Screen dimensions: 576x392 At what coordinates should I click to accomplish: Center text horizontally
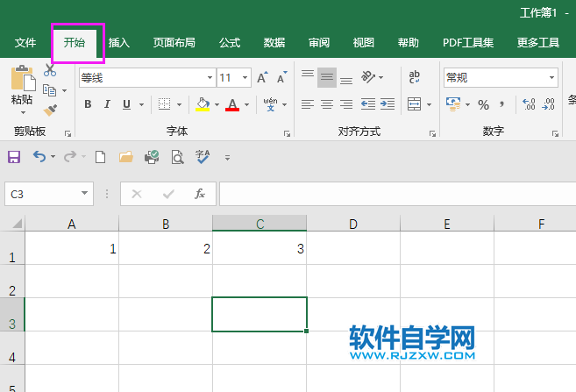point(327,104)
